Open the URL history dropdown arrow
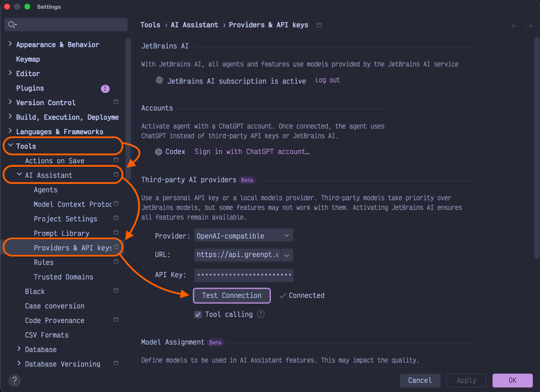The height and width of the screenshot is (392, 540). tap(287, 255)
